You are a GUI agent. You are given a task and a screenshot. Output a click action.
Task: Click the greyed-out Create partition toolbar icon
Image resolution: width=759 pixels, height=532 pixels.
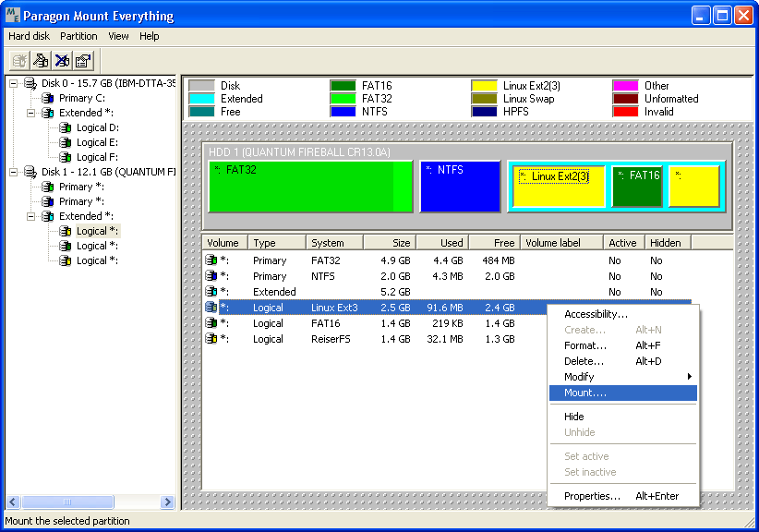pos(19,61)
